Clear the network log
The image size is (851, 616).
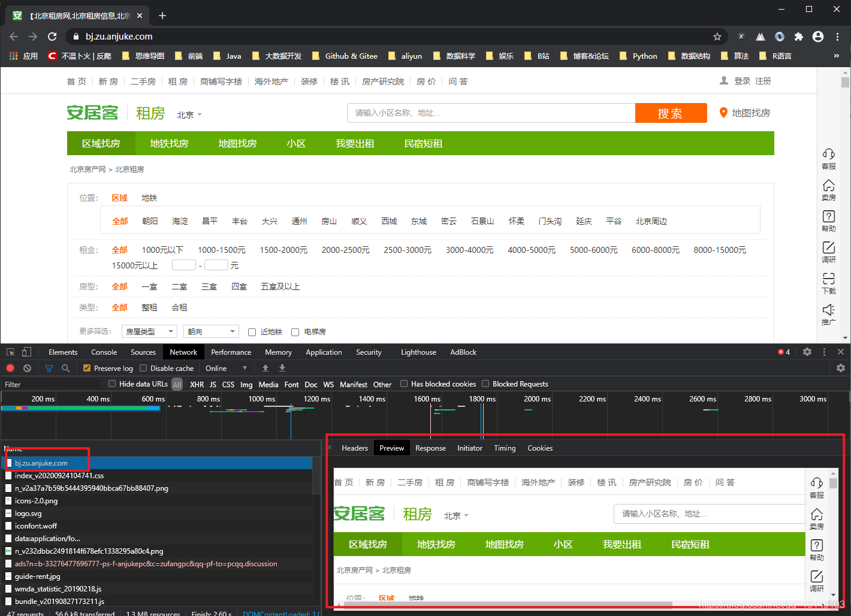[x=27, y=368]
